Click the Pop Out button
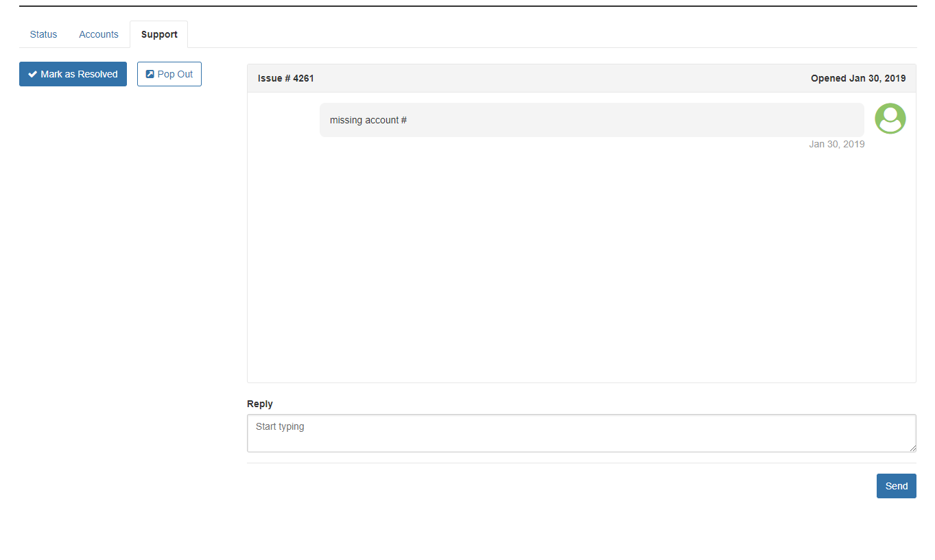This screenshot has width=935, height=560. pyautogui.click(x=169, y=74)
